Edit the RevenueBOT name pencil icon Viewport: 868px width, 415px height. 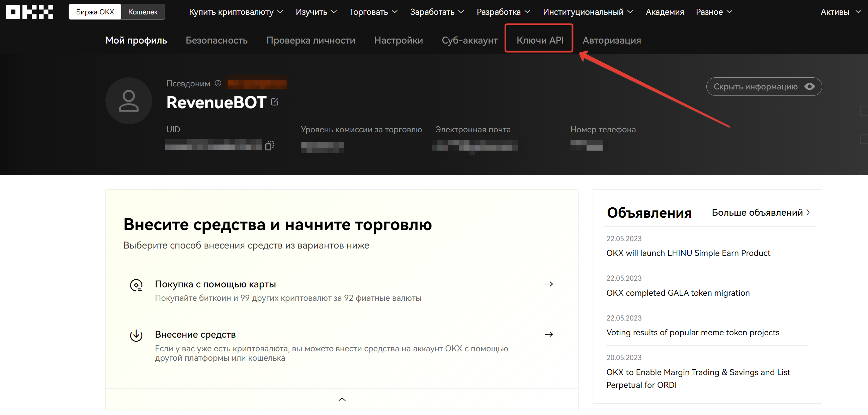click(275, 101)
